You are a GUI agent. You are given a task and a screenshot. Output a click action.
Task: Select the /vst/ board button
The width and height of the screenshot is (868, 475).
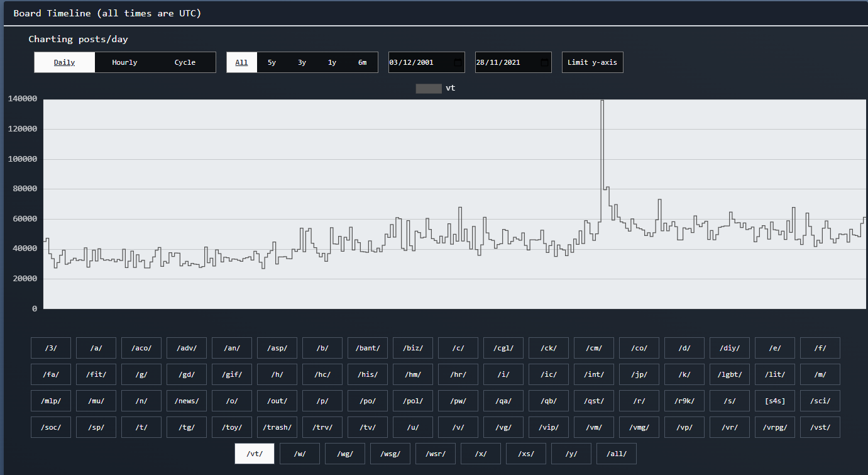tap(820, 427)
